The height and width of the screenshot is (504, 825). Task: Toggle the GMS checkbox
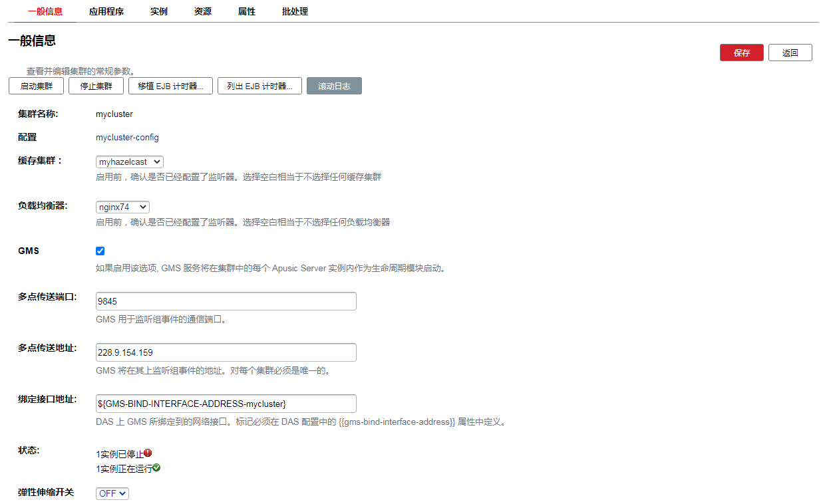click(100, 251)
